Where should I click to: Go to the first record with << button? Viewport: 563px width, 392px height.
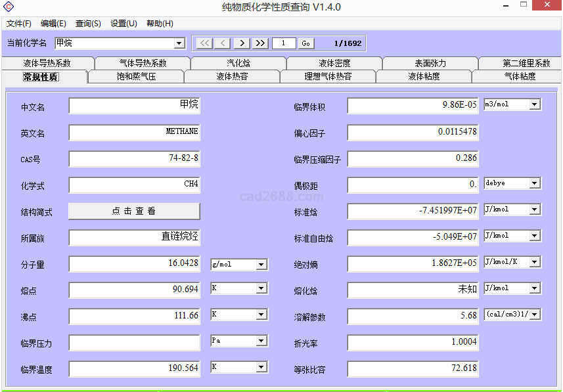point(205,43)
